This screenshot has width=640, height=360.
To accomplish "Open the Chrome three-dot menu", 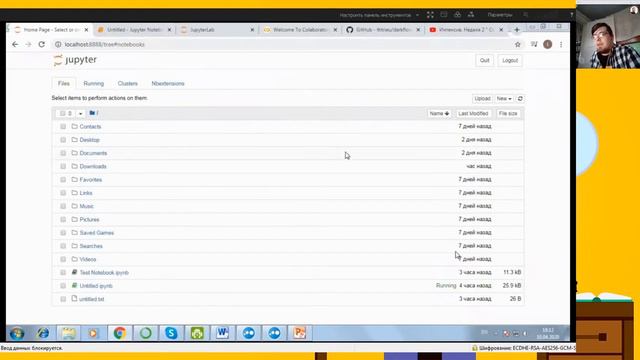I will 561,44.
